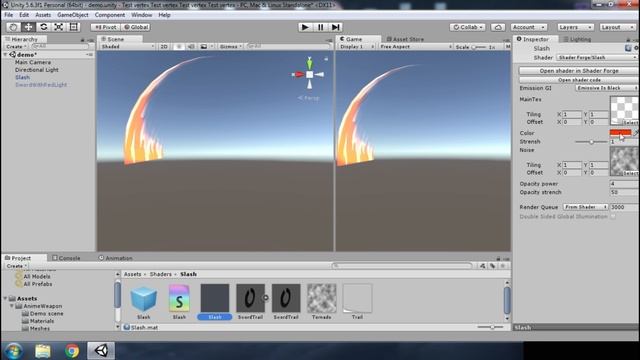Image resolution: width=640 pixels, height=360 pixels.
Task: Select the Hand tool in toolbar
Action: point(13,27)
